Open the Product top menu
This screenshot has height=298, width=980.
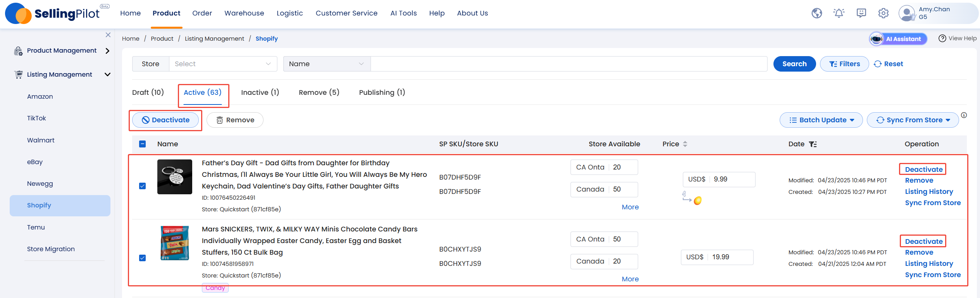coord(166,13)
